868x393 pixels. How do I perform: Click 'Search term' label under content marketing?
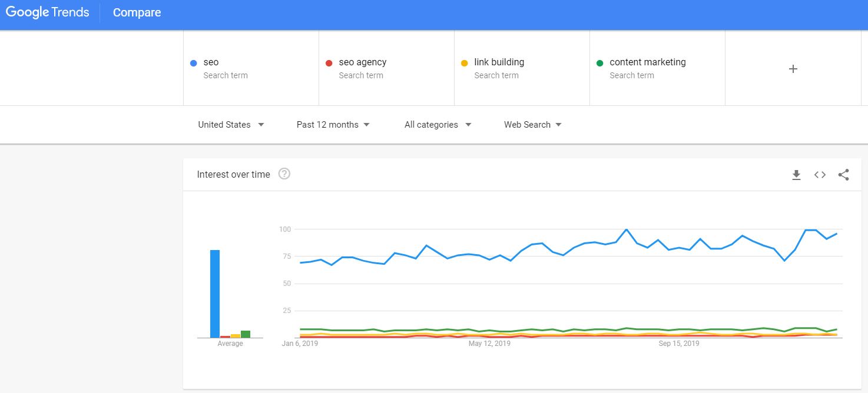point(632,75)
